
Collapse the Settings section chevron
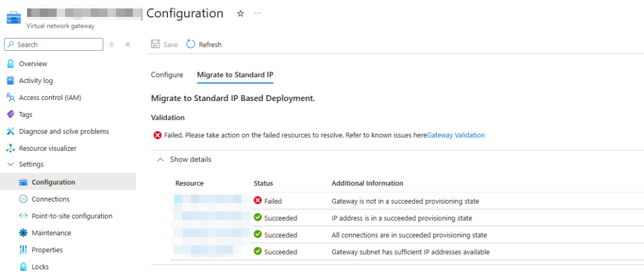10,164
